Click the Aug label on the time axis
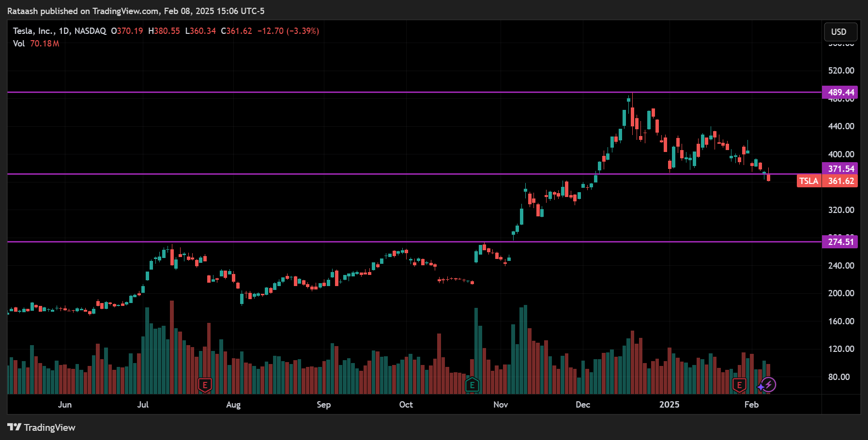 (x=233, y=405)
